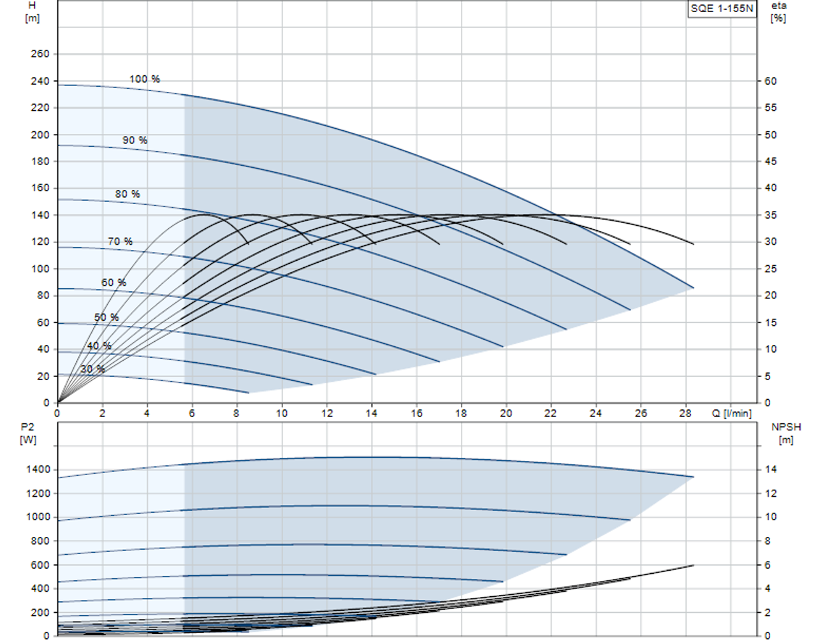Screen dimensions: 816x644
Task: Click the 35 tick on eta axis
Action: 771,215
